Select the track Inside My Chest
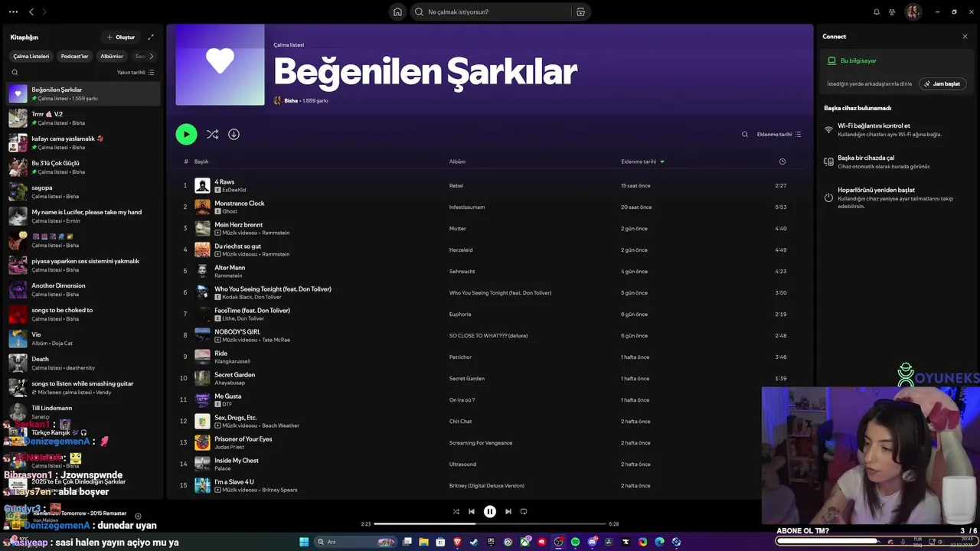This screenshot has height=551, width=980. (x=236, y=461)
